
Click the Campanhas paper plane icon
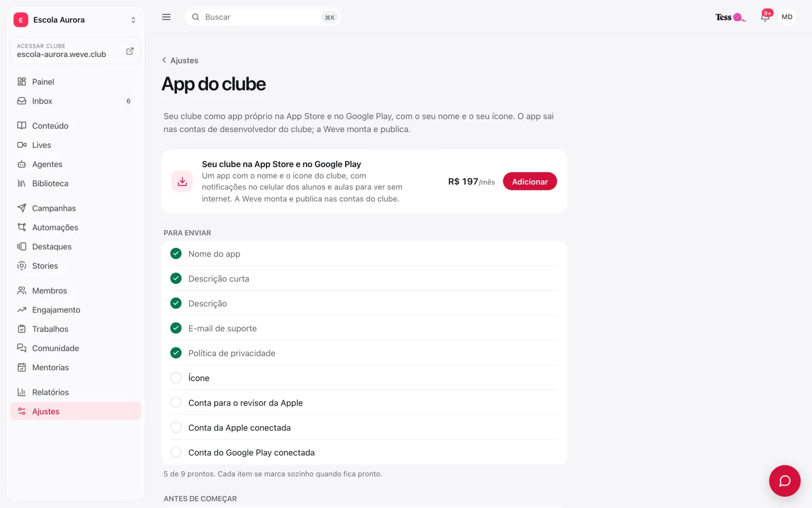click(22, 208)
